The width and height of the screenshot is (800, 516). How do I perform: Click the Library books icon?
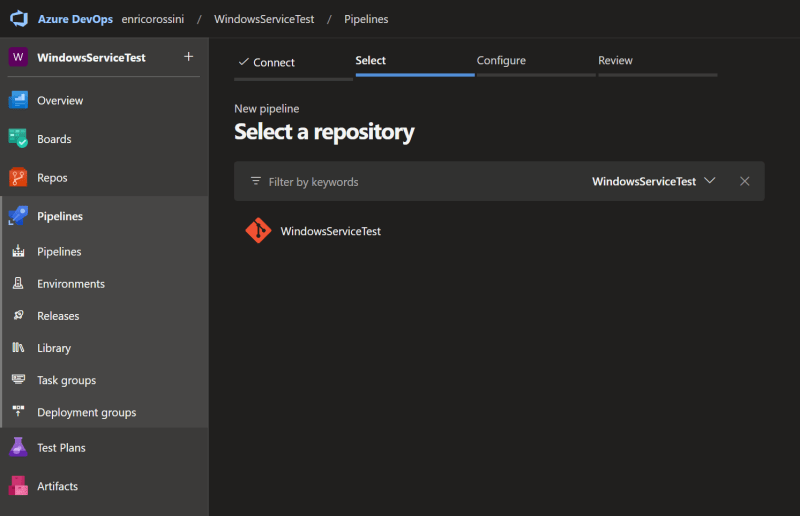click(x=18, y=347)
